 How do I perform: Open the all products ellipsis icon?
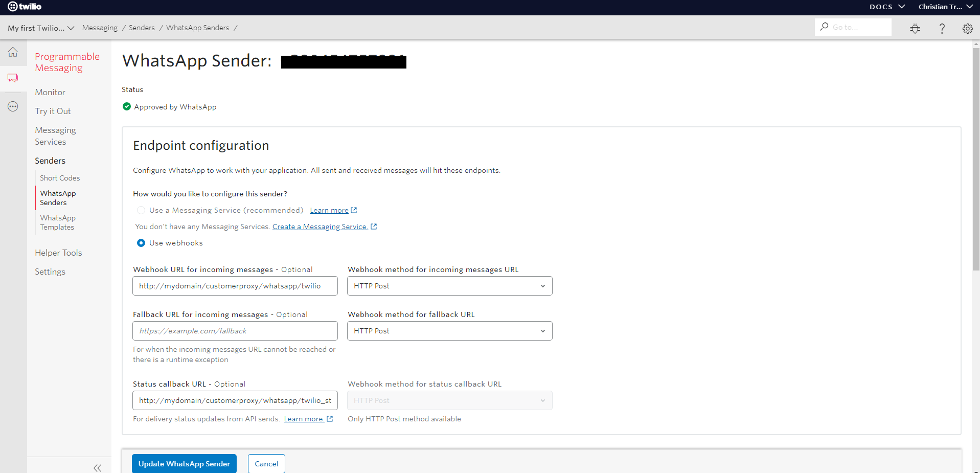point(13,106)
